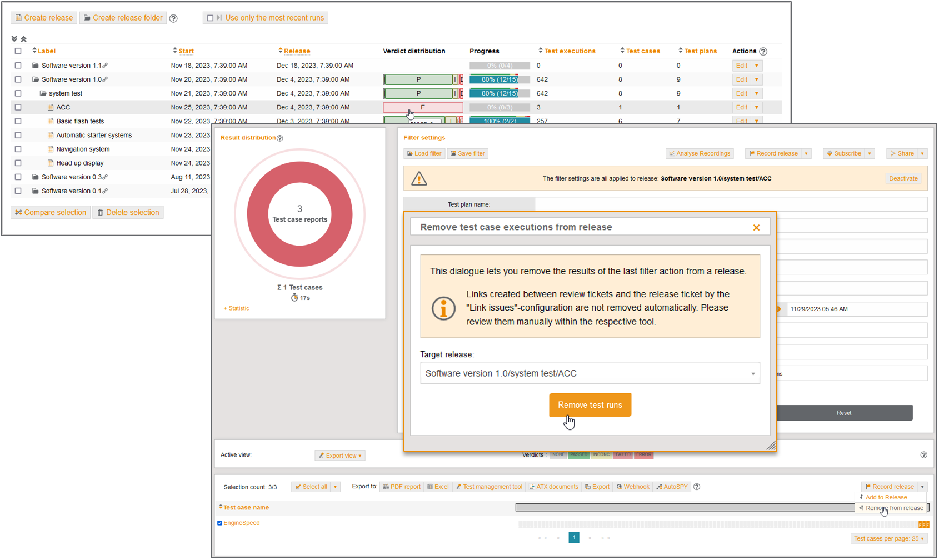
Task: Click Deactivate in the filter warning banner
Action: coord(903,178)
